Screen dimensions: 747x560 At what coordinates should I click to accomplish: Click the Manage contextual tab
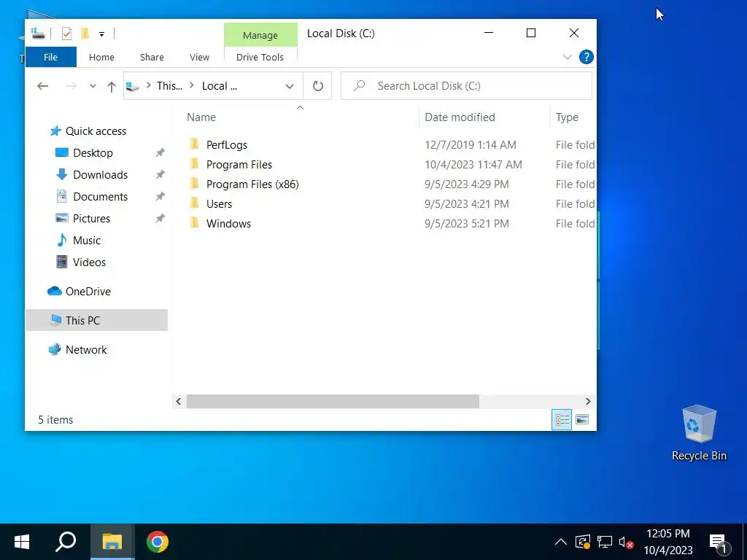coord(260,35)
